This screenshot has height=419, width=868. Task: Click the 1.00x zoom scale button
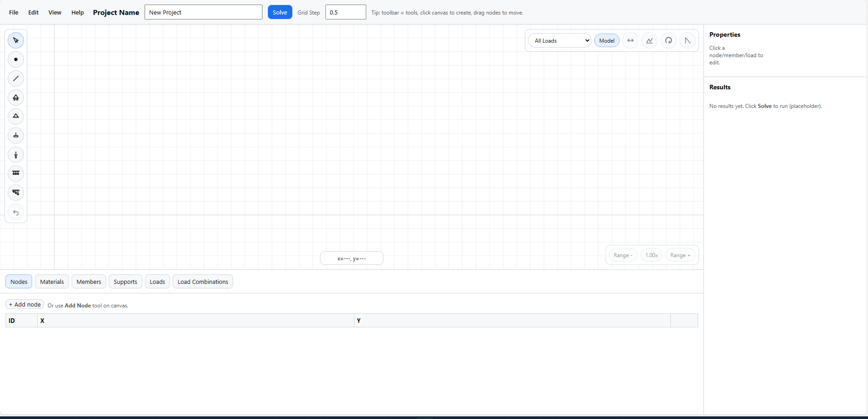point(651,255)
